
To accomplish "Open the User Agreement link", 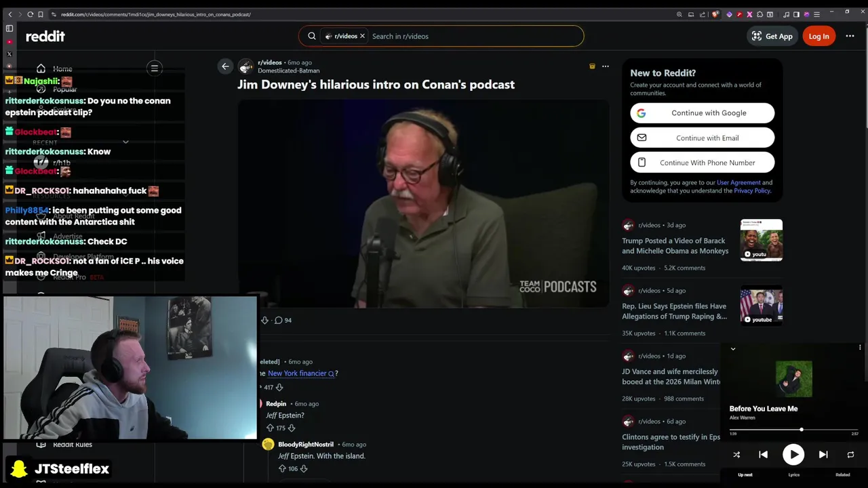I will (x=738, y=182).
